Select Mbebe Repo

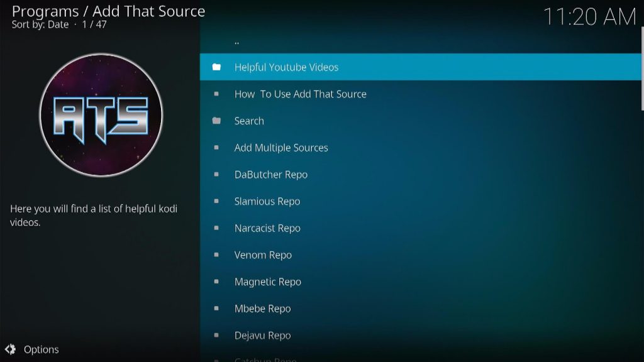(x=421, y=309)
